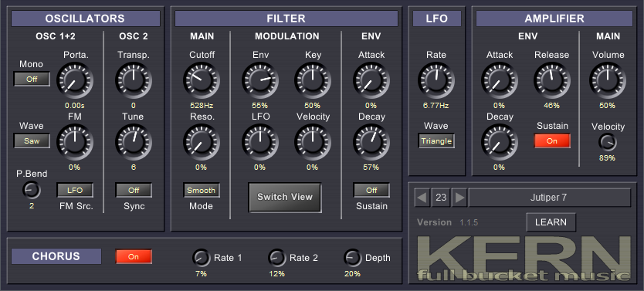Click the LEARN button
Viewport: 644px width, 291px height.
(x=551, y=222)
